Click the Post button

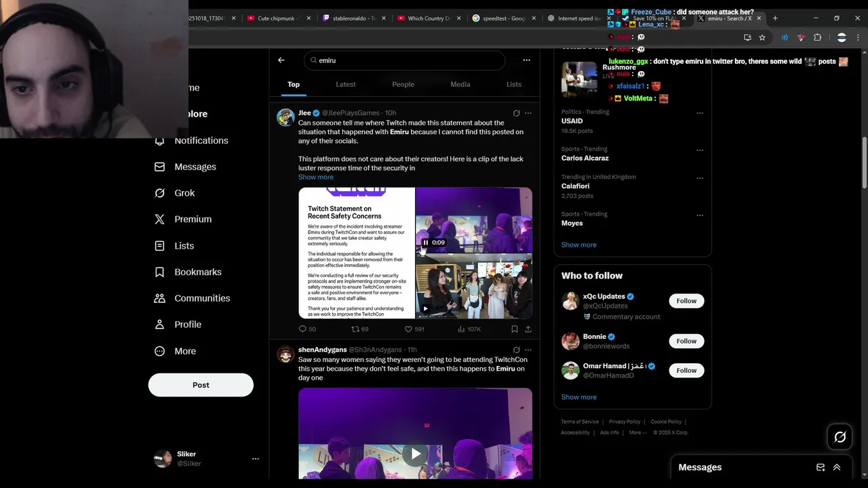point(201,385)
